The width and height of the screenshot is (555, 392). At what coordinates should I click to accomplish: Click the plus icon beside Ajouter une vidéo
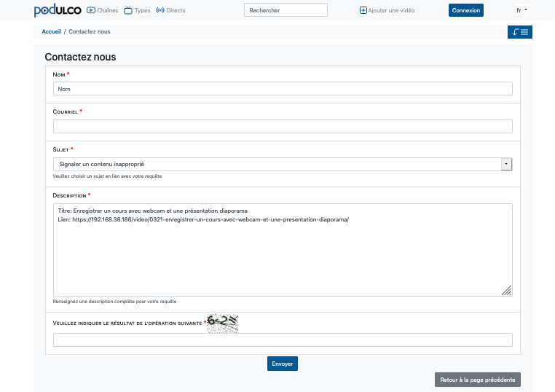pos(363,10)
